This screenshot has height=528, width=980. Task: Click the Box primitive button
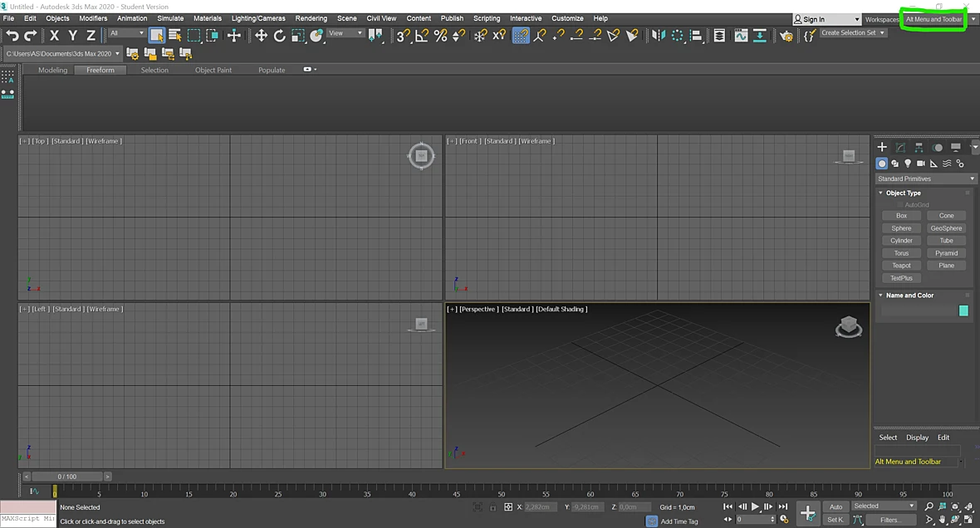[x=901, y=216]
